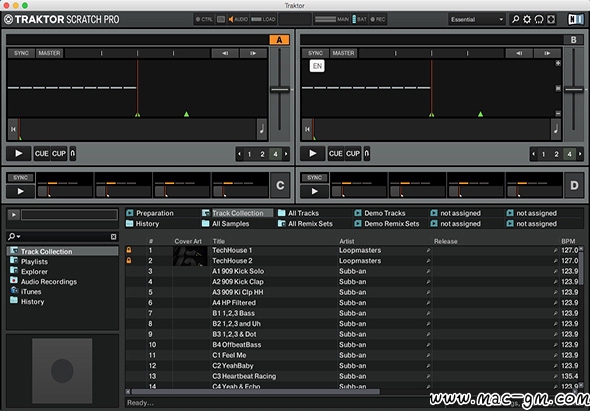The height and width of the screenshot is (411, 590).
Task: Click CUE on Deck A
Action: pyautogui.click(x=41, y=154)
